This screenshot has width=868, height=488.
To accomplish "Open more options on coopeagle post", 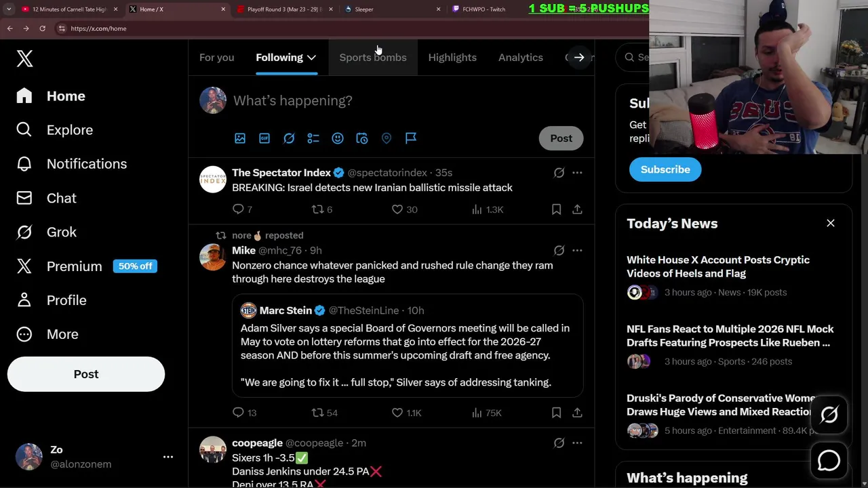I will [x=577, y=443].
